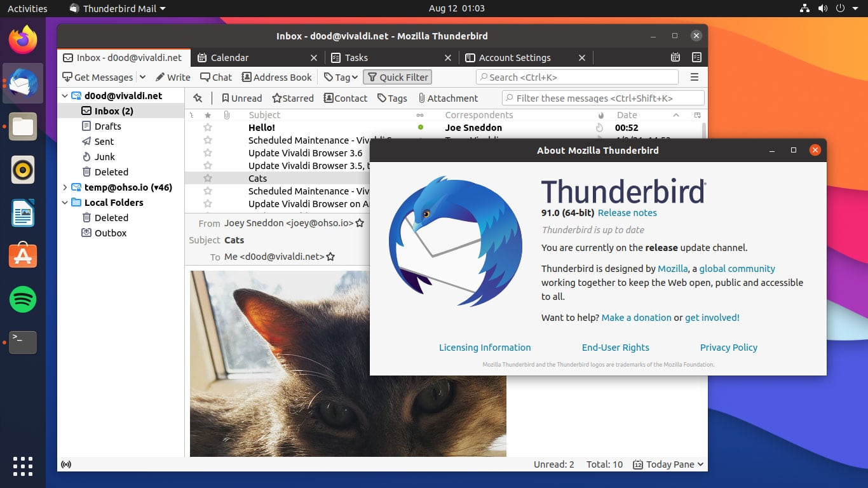Screen dimensions: 868x488
Task: Open the global community link
Action: click(x=737, y=269)
